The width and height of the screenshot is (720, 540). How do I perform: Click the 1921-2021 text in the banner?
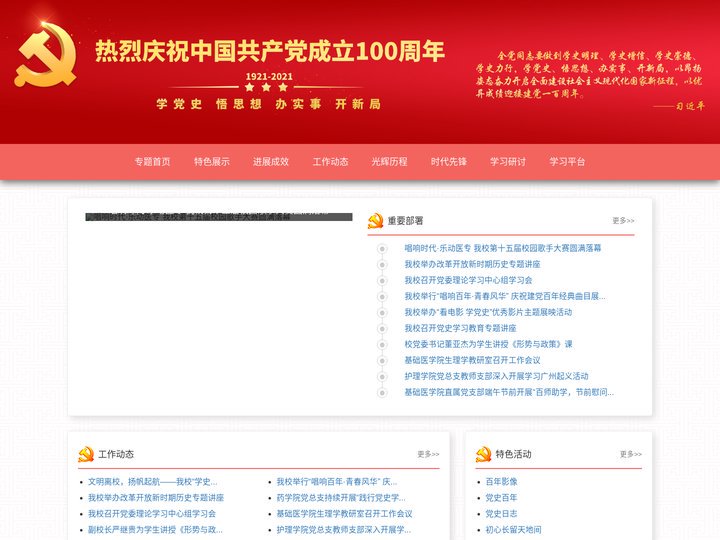click(269, 77)
